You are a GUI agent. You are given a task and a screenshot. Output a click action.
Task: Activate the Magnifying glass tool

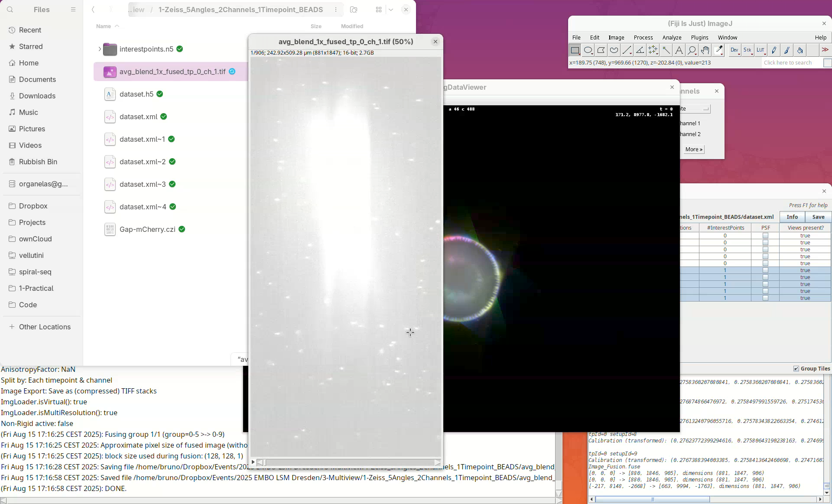(x=692, y=50)
